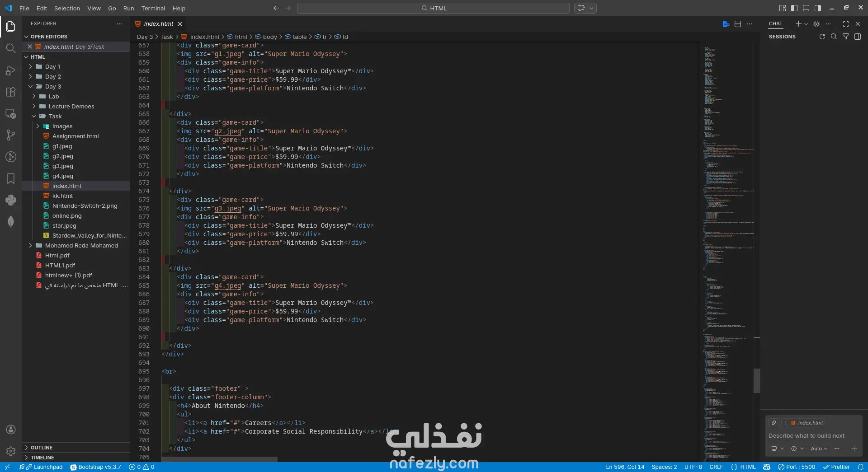Open the Remote Explorer view
This screenshot has height=472, width=868.
(x=11, y=113)
